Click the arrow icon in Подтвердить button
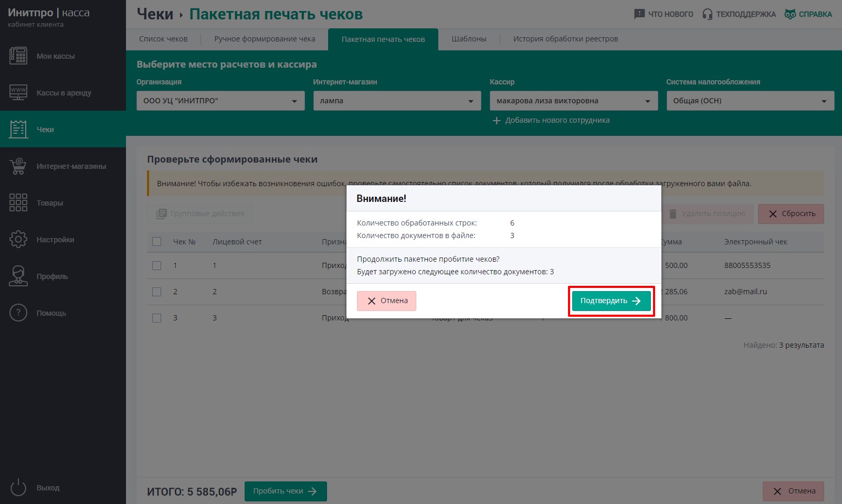Viewport: 842px width, 504px height. tap(636, 301)
